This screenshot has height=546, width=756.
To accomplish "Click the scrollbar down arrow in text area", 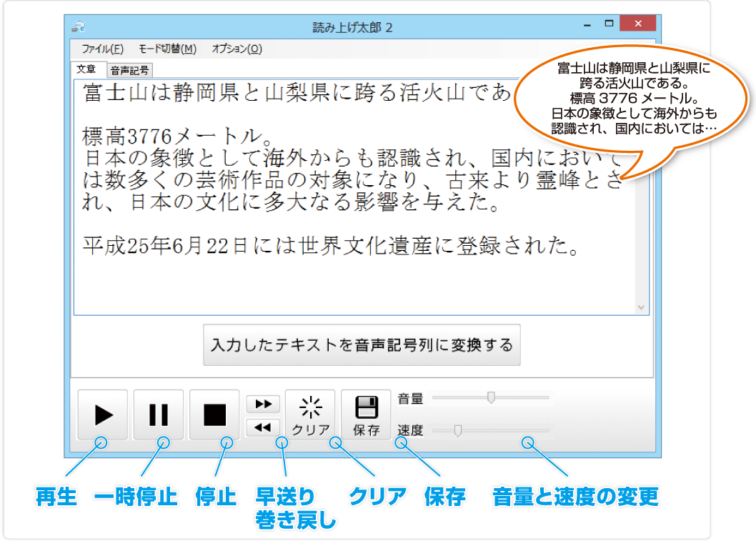I will point(641,308).
